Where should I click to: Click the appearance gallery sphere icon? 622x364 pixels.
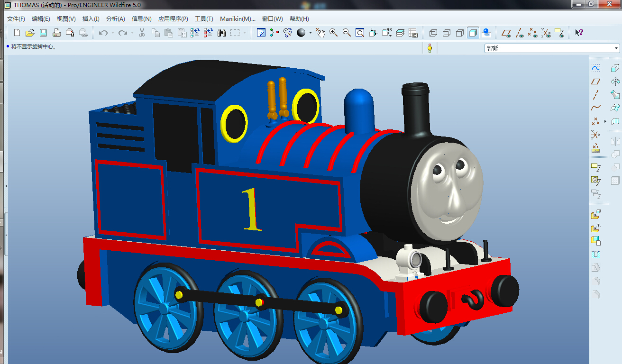pyautogui.click(x=301, y=33)
